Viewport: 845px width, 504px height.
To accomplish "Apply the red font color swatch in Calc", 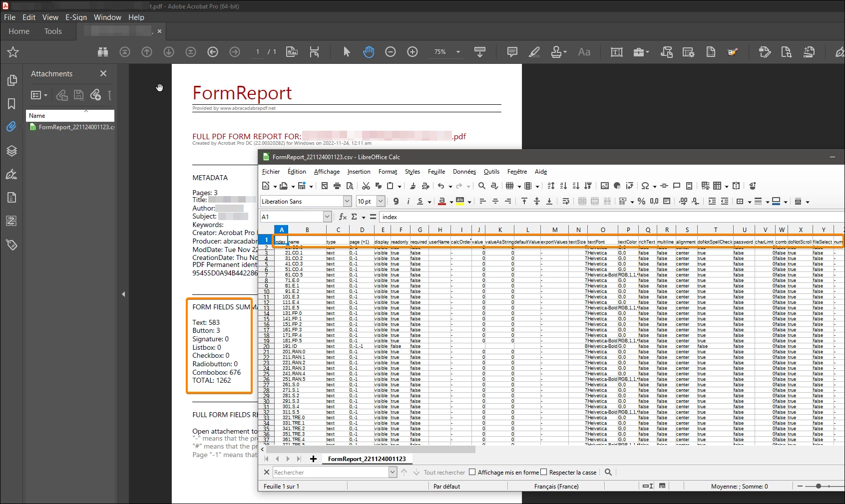I will coord(442,201).
